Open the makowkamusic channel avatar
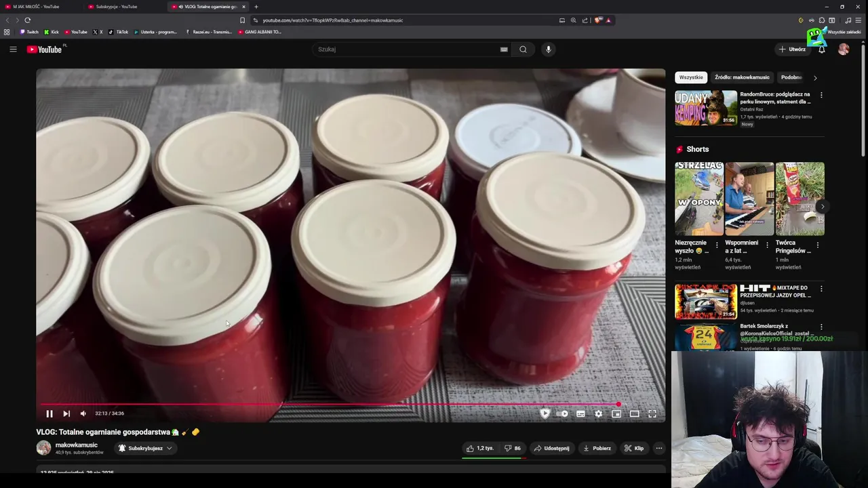 (43, 448)
